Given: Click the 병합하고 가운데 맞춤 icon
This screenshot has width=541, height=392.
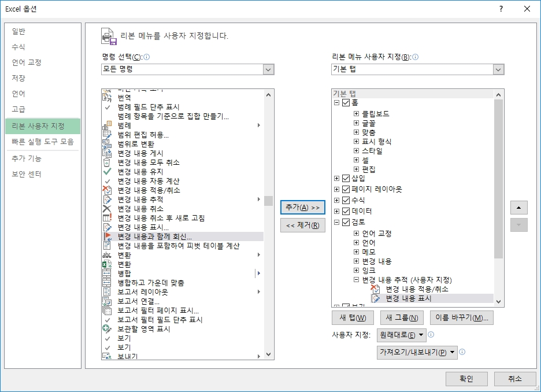Looking at the screenshot, I should click(107, 283).
